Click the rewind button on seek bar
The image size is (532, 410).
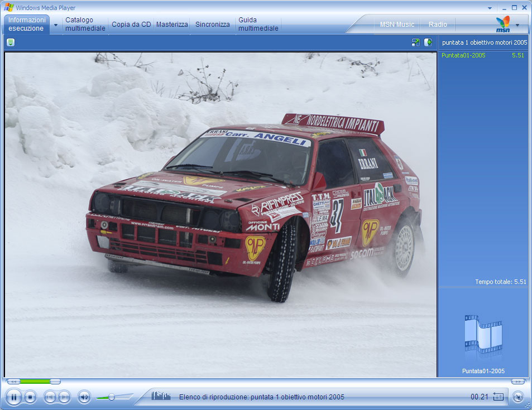13,382
